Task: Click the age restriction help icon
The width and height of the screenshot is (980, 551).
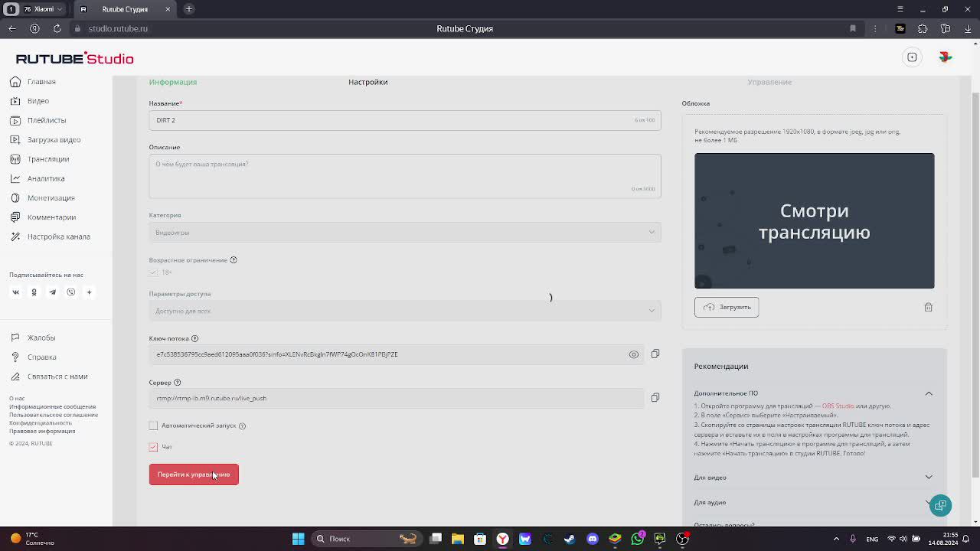Action: click(234, 260)
